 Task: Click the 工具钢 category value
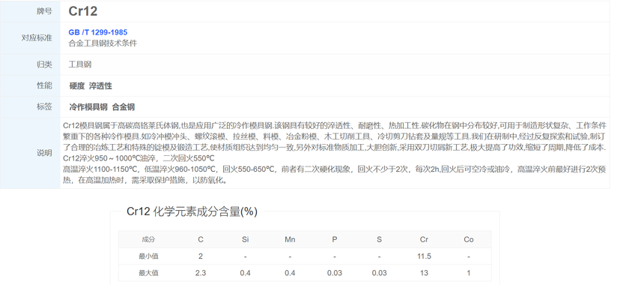coord(79,64)
